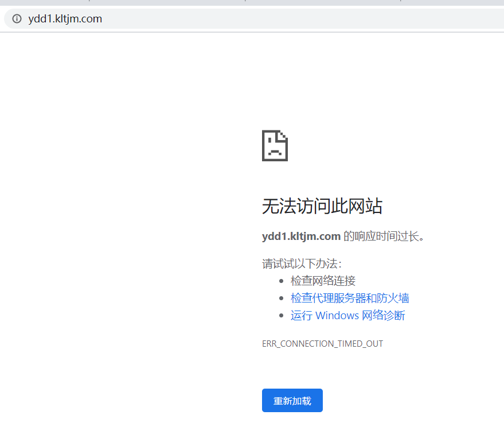504x442 pixels.
Task: Click the sad page error icon
Action: point(275,145)
